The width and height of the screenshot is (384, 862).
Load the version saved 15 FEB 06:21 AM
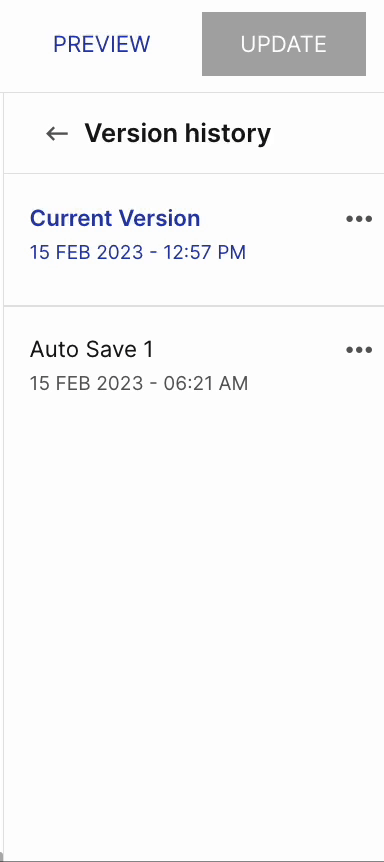[x=194, y=366]
